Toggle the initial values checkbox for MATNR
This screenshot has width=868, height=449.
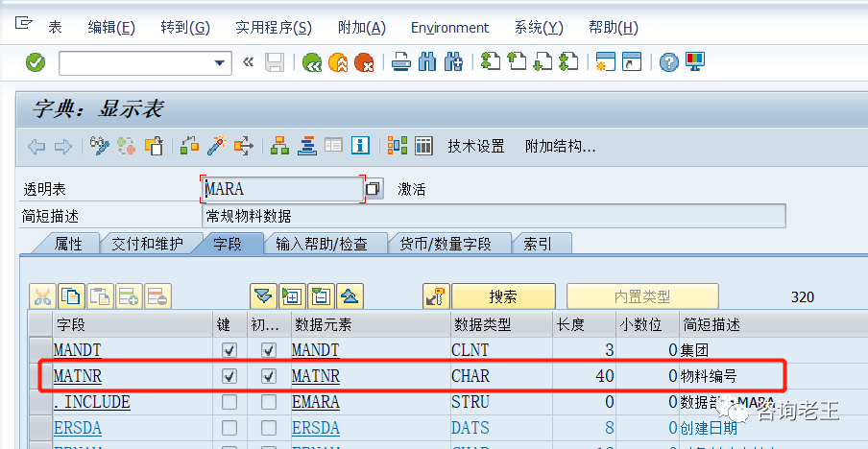click(x=269, y=376)
